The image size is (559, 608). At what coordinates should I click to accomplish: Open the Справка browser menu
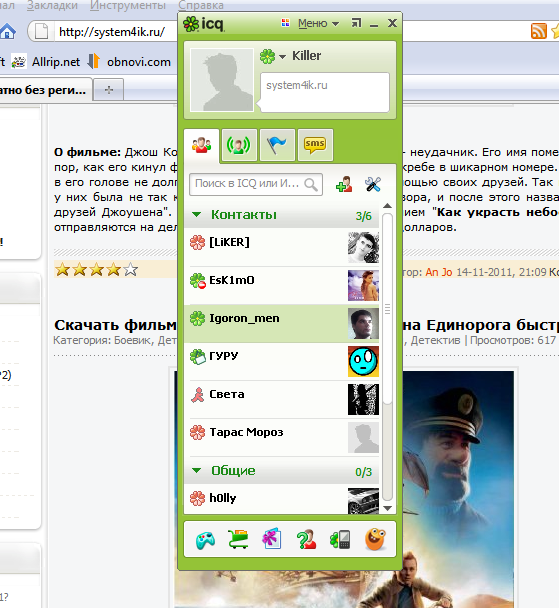(x=201, y=5)
